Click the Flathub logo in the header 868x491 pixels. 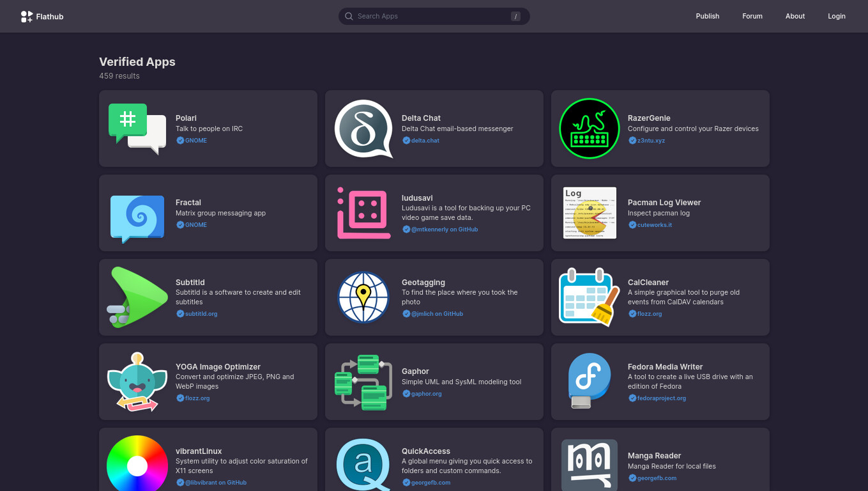42,17
